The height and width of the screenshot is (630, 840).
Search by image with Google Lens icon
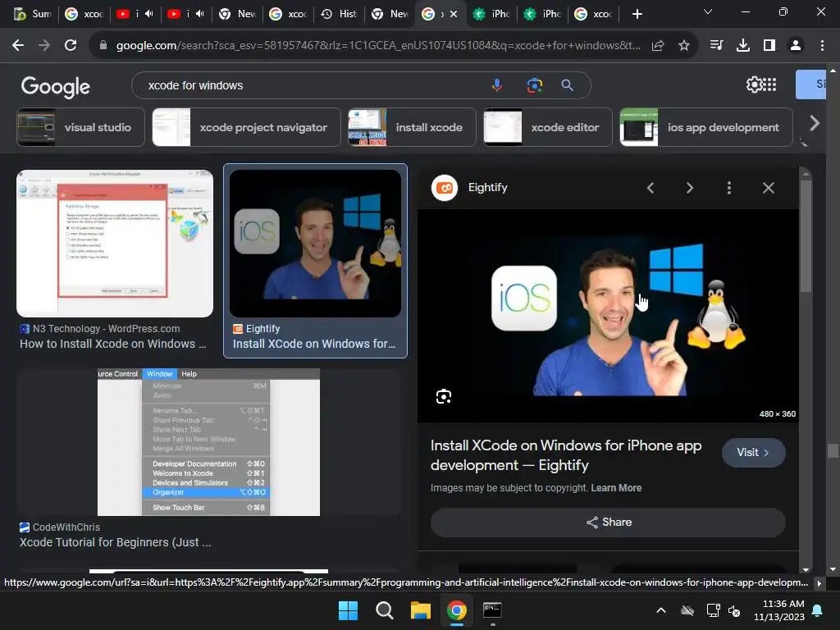pyautogui.click(x=534, y=85)
